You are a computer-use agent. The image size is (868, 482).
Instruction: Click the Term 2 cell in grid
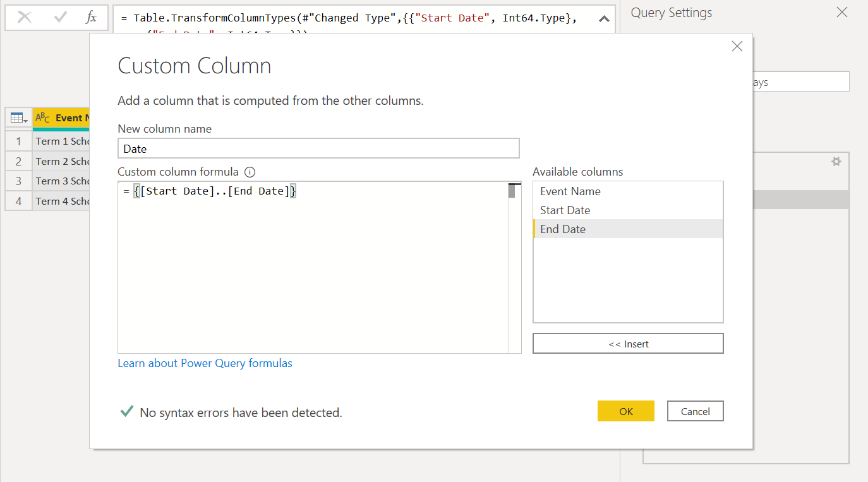pyautogui.click(x=61, y=161)
